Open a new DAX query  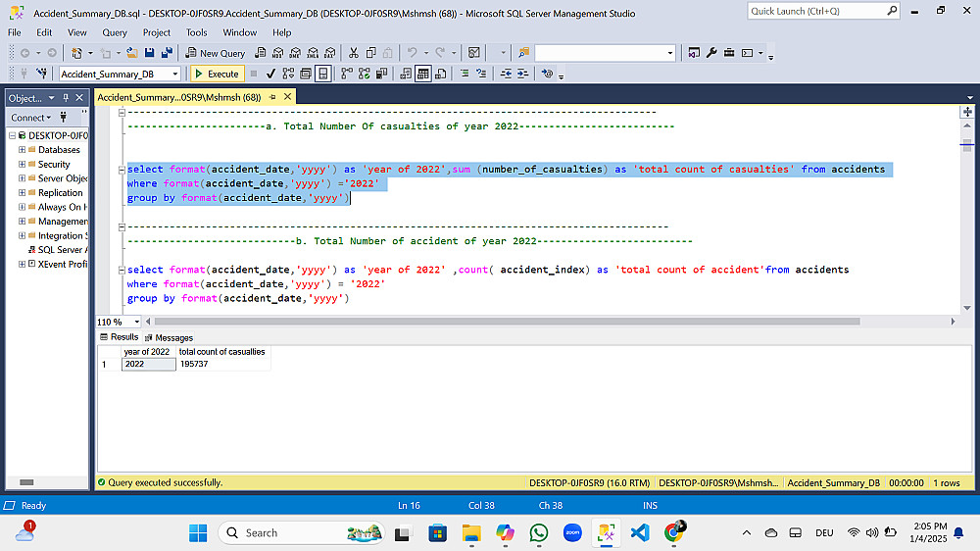point(330,53)
